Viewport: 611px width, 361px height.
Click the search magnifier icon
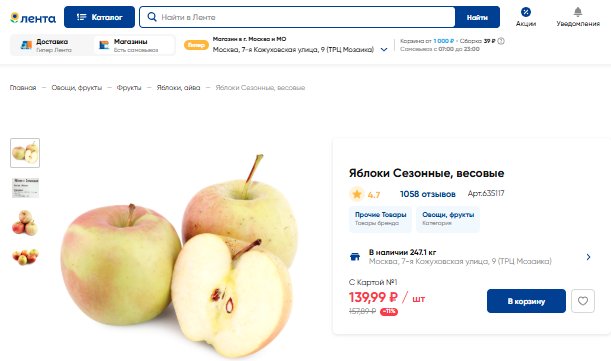pyautogui.click(x=152, y=17)
